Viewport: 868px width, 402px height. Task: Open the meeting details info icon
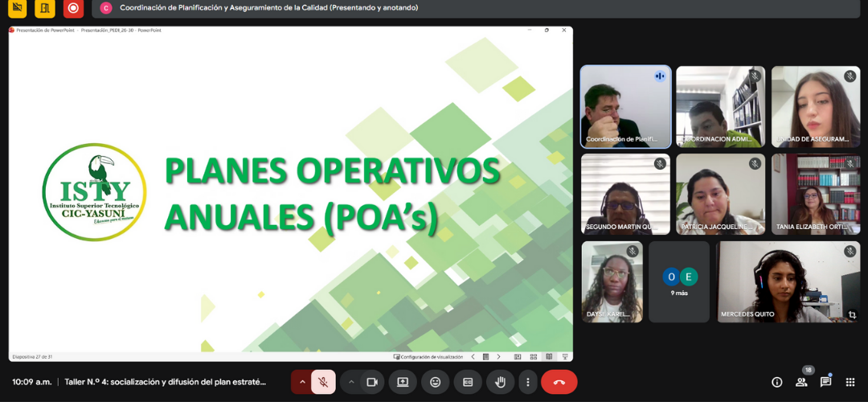[x=777, y=383]
